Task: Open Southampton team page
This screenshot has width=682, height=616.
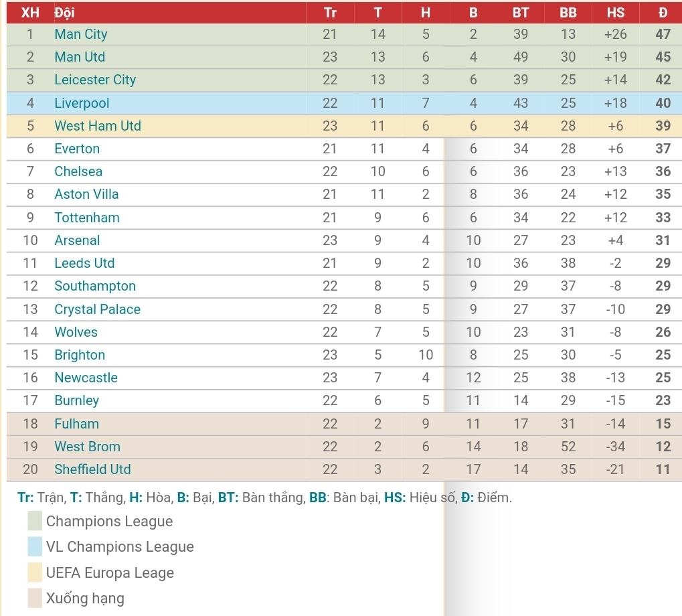Action: pos(95,286)
